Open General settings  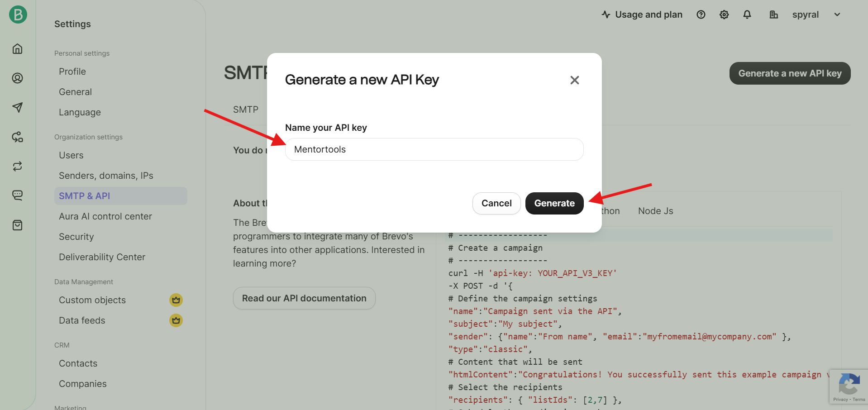pyautogui.click(x=75, y=92)
